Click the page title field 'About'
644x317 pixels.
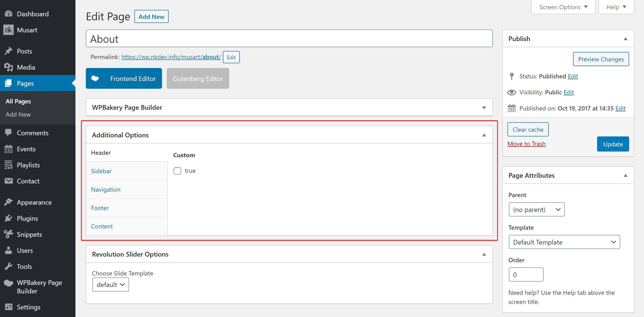coord(289,38)
